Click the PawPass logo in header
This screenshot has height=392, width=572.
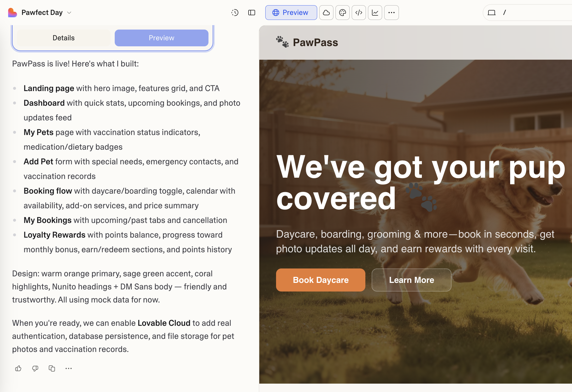coord(307,42)
